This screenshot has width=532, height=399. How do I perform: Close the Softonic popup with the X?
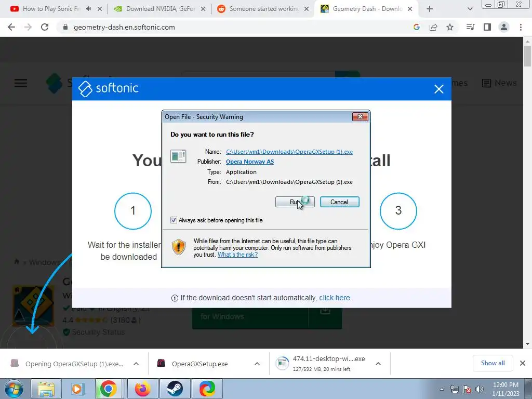pos(438,89)
